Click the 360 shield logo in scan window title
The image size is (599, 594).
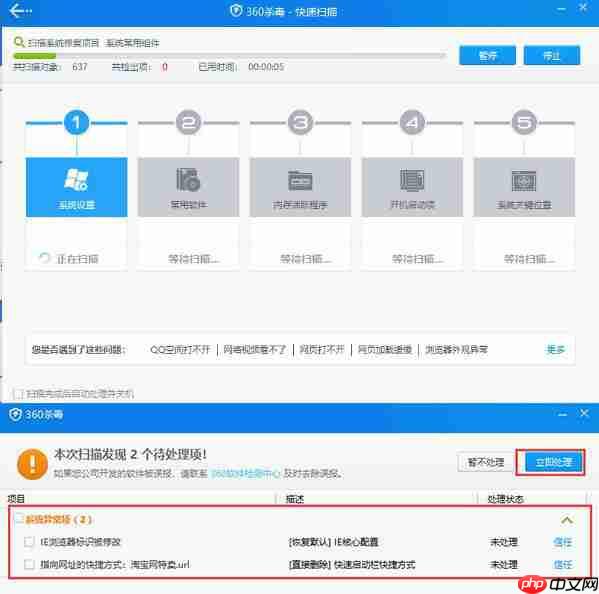coord(236,11)
